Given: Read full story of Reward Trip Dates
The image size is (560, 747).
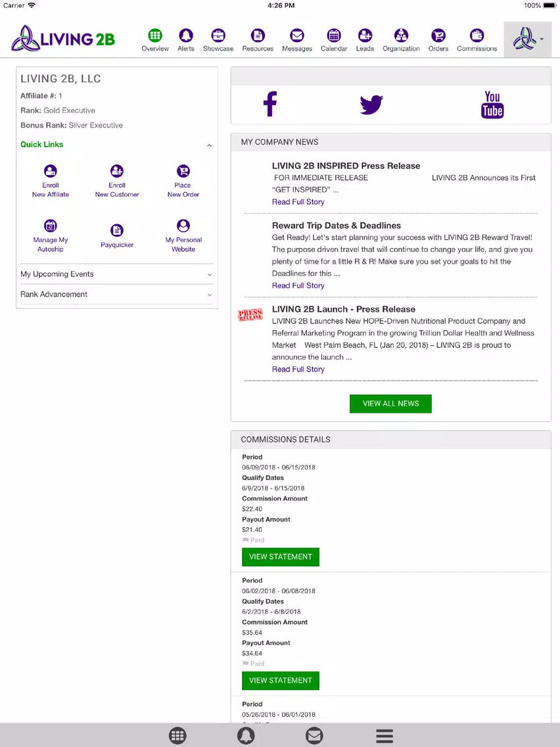Looking at the screenshot, I should (298, 285).
